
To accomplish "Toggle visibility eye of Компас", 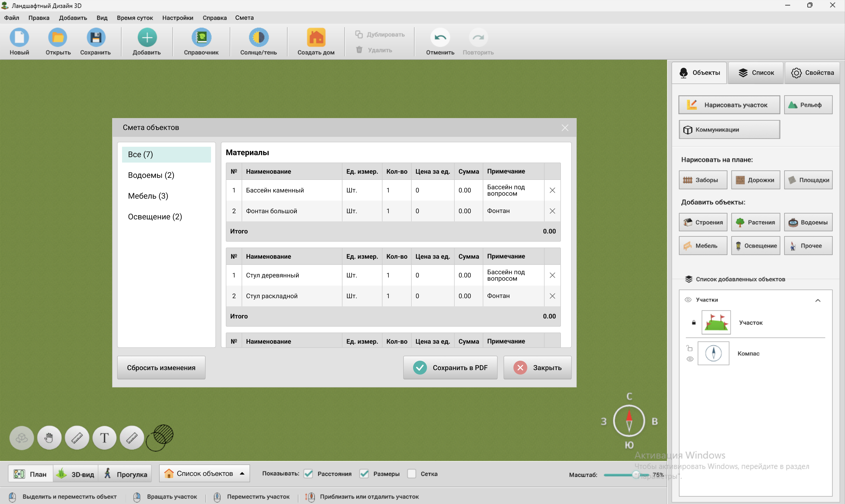I will point(690,359).
